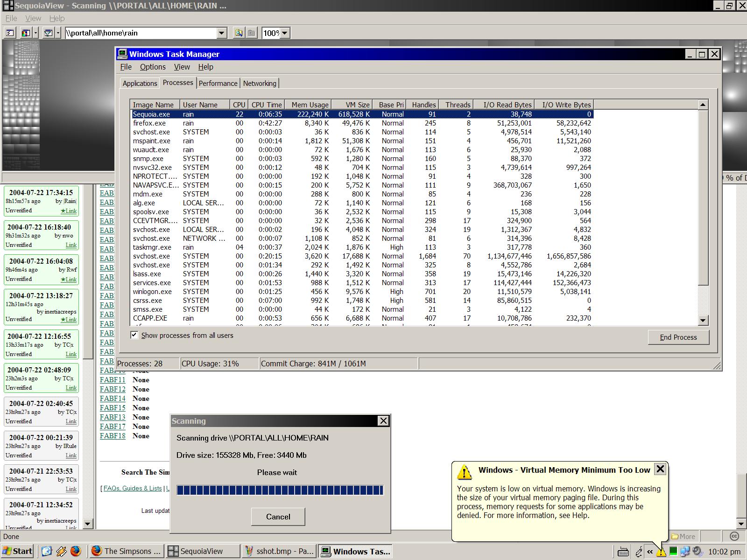Open the Task Manager Options menu
Image resolution: width=747 pixels, height=560 pixels.
click(x=153, y=67)
